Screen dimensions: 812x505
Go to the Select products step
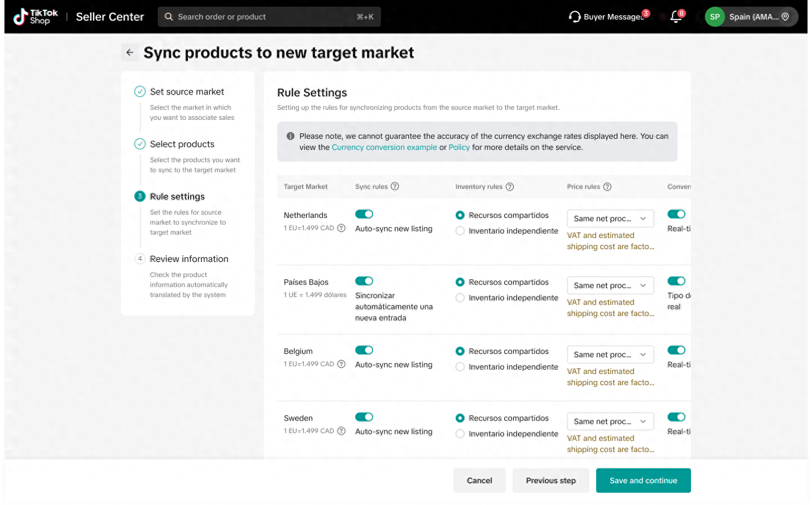(x=182, y=144)
